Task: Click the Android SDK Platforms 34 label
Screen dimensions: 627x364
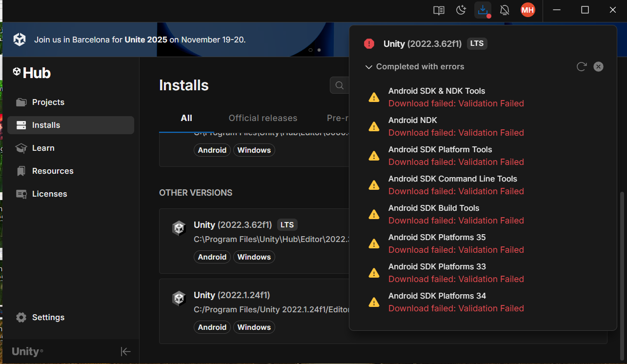Action: 437,296
